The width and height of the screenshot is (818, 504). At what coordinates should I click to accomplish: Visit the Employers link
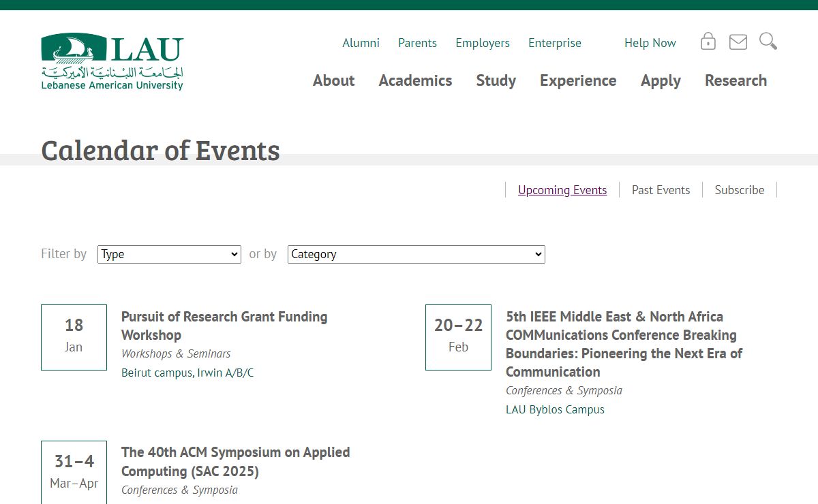tap(483, 43)
